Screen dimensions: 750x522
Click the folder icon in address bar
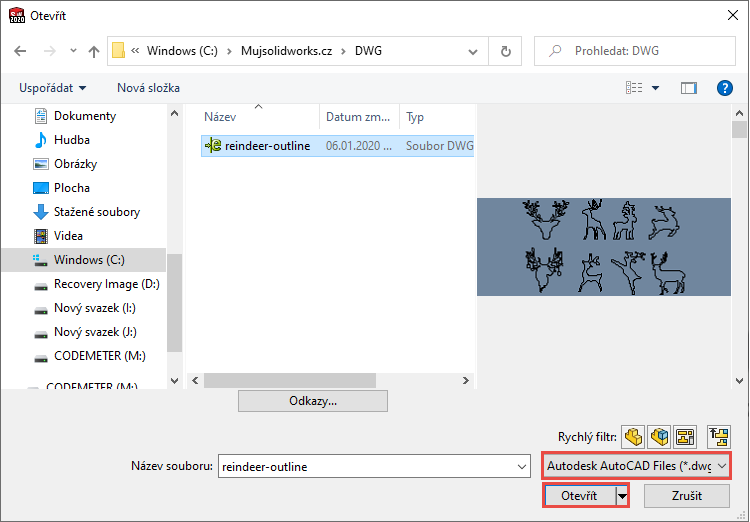[x=118, y=51]
